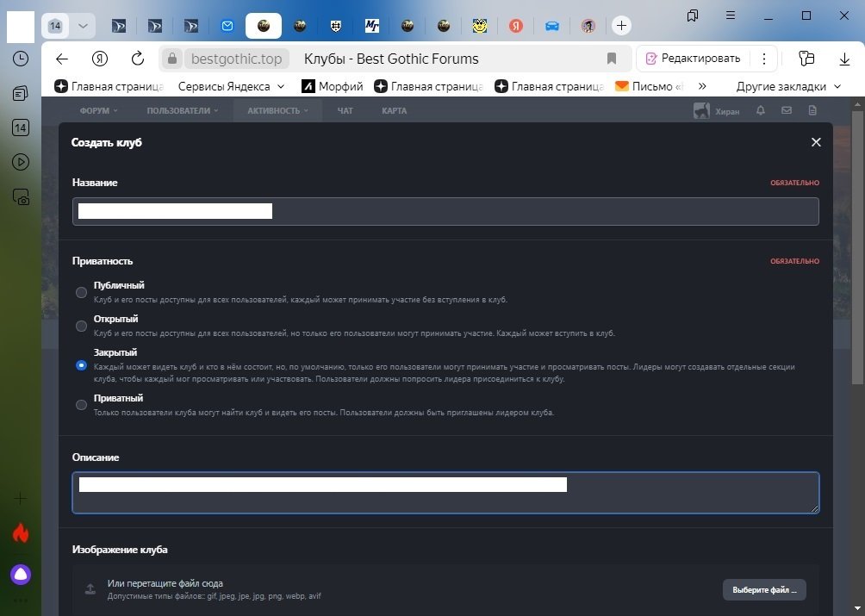The width and height of the screenshot is (865, 616).
Task: Open the forum notifications bell icon
Action: [x=760, y=111]
